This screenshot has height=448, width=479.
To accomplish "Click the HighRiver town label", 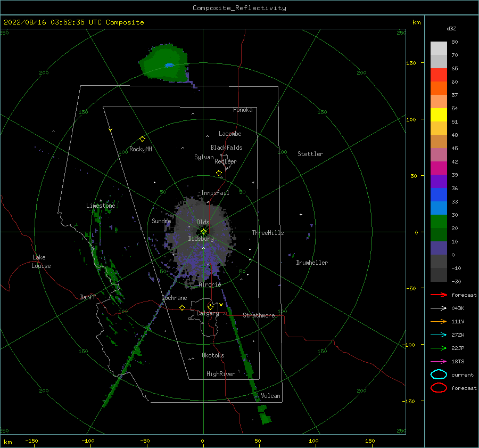I will point(221,374).
